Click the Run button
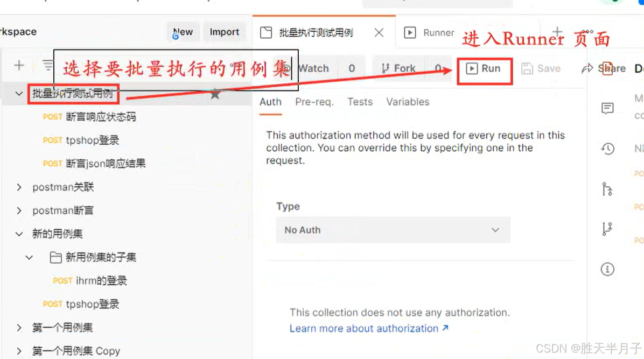644x359 pixels. [x=484, y=68]
